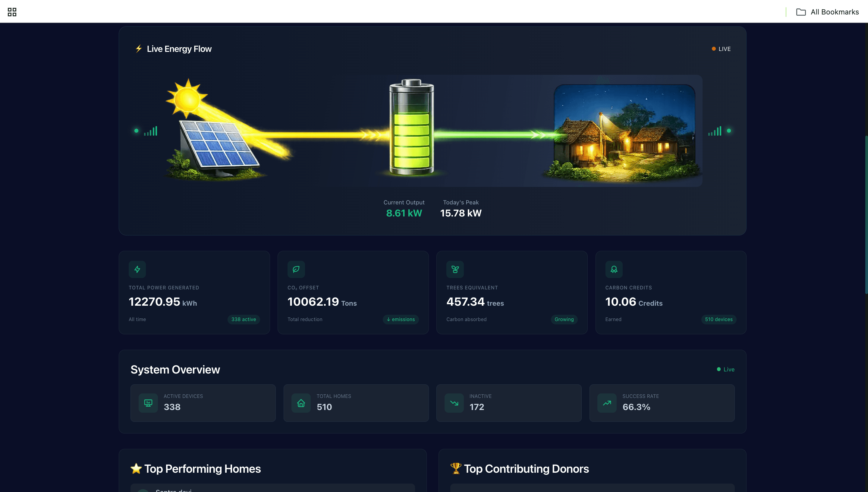Click the Carbon absorbed label
Image resolution: width=868 pixels, height=492 pixels.
pos(466,319)
